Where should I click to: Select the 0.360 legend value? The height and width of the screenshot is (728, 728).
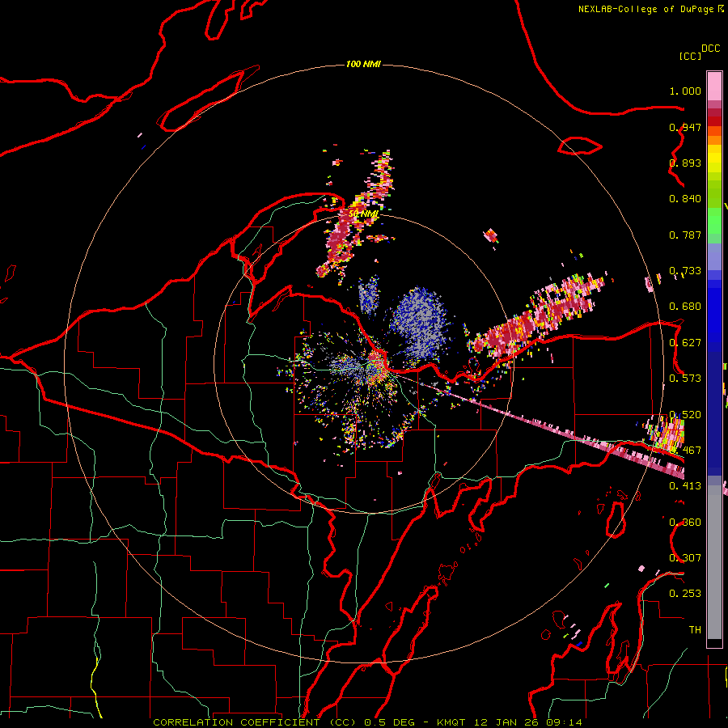[x=685, y=523]
